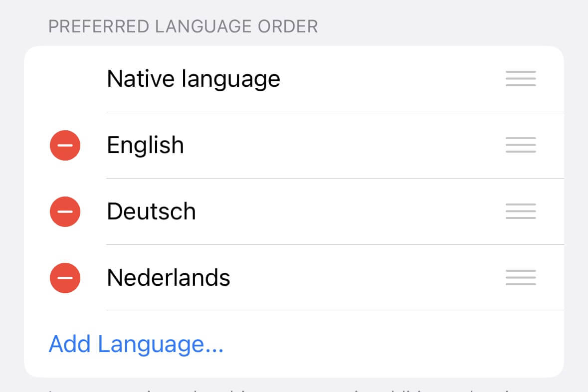This screenshot has height=392, width=588.
Task: Toggle delete mode for the Nederlands entry
Action: [65, 278]
